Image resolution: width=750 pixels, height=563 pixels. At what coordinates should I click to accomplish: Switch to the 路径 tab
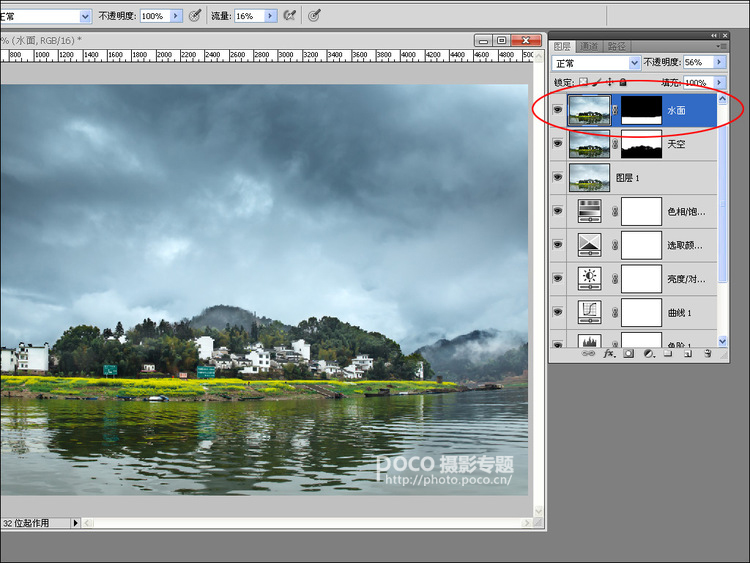pos(617,46)
